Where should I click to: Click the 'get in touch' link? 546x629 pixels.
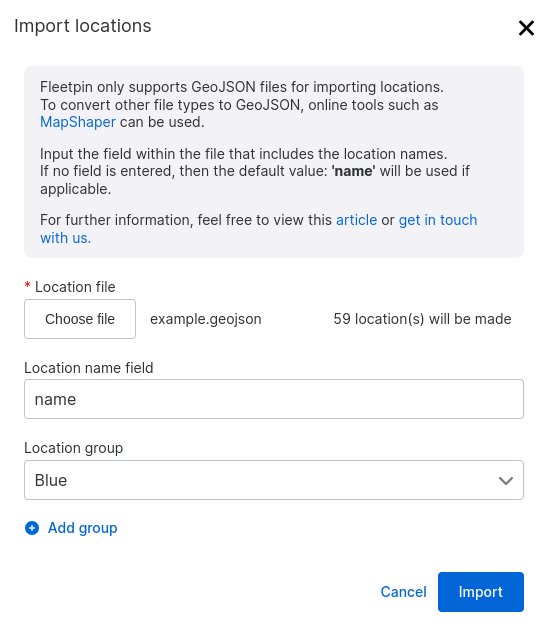tap(438, 220)
